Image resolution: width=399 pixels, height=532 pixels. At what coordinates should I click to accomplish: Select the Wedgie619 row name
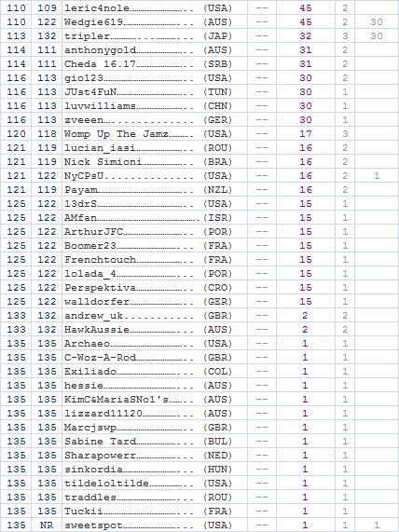[x=94, y=22]
